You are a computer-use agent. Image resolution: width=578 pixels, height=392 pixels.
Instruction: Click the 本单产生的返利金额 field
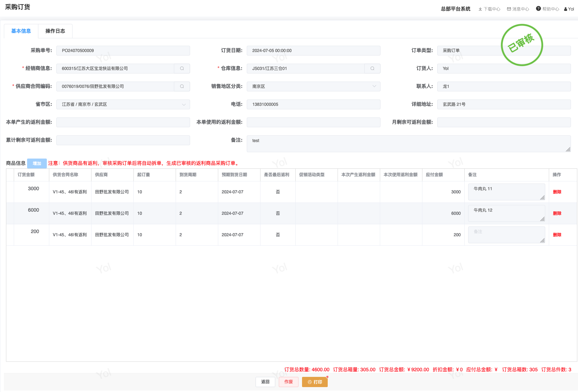click(x=123, y=122)
